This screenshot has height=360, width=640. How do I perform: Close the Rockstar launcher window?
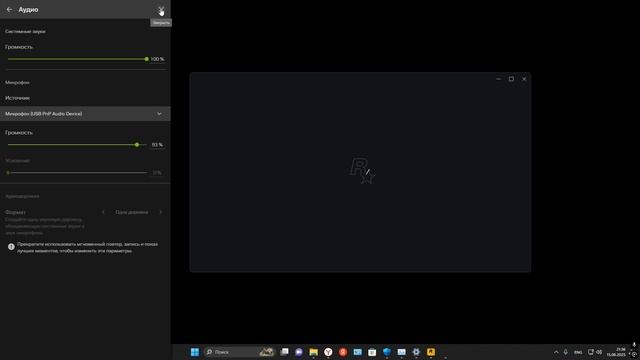point(524,79)
